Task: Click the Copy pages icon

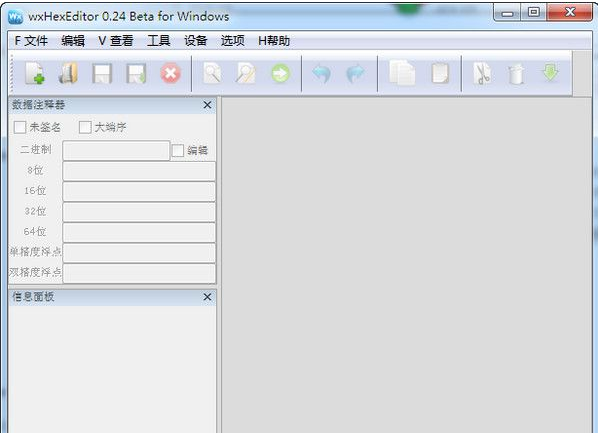Action: coord(402,73)
